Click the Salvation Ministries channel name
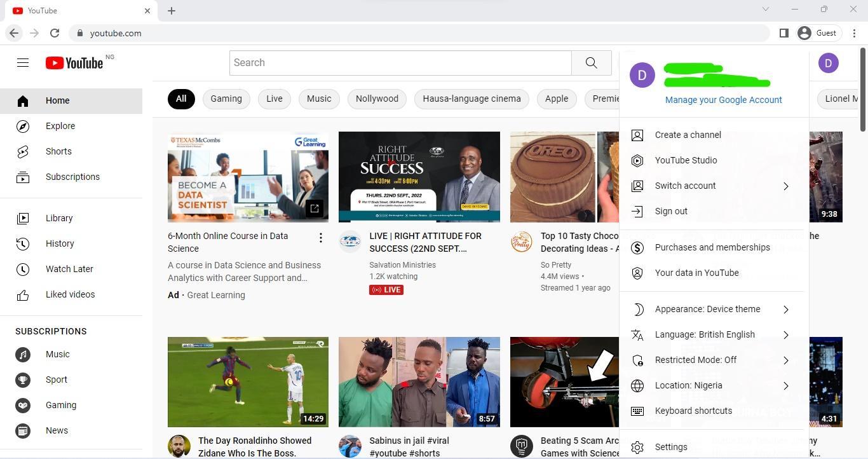 point(402,264)
